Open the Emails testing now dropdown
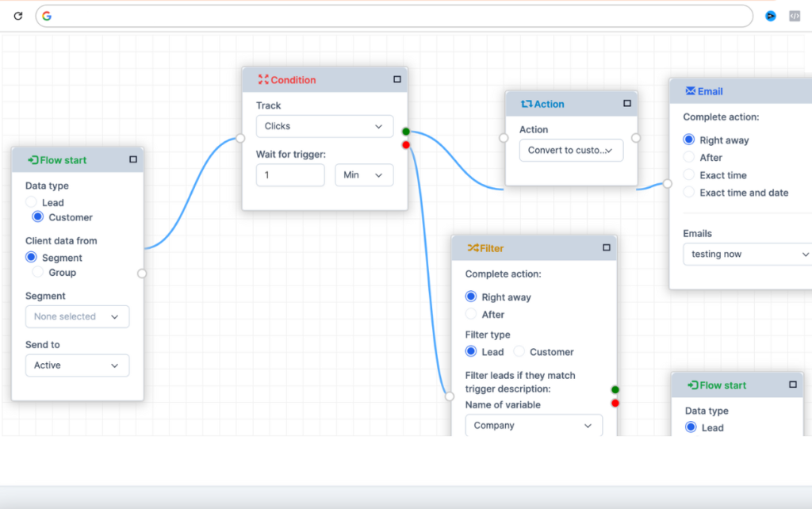812x509 pixels. (747, 254)
